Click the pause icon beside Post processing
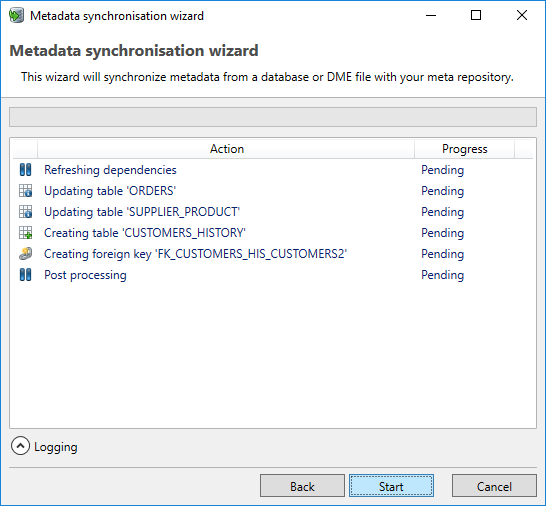The image size is (546, 506). point(25,275)
